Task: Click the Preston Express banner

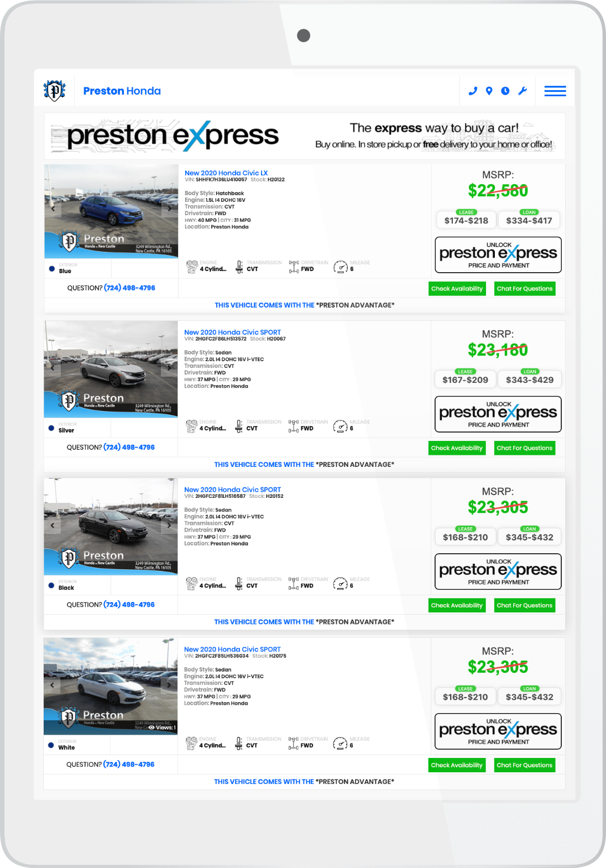Action: pyautogui.click(x=305, y=136)
